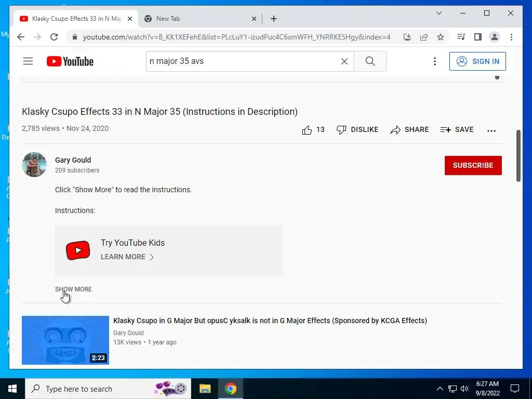Image resolution: width=532 pixels, height=399 pixels.
Task: Open video titled Klasky Csupo in G Major But opusC
Action: [x=270, y=321]
